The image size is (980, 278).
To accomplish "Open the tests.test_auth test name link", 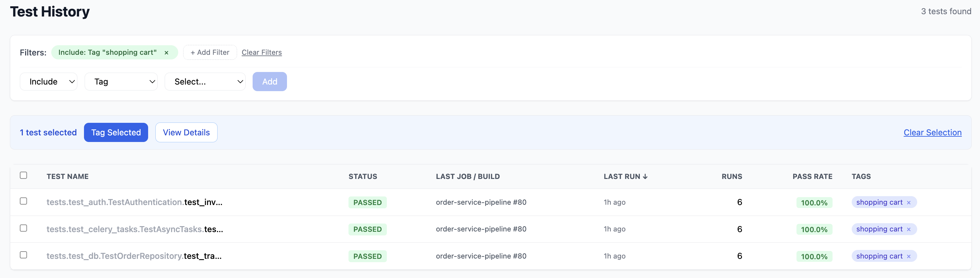I will (134, 202).
